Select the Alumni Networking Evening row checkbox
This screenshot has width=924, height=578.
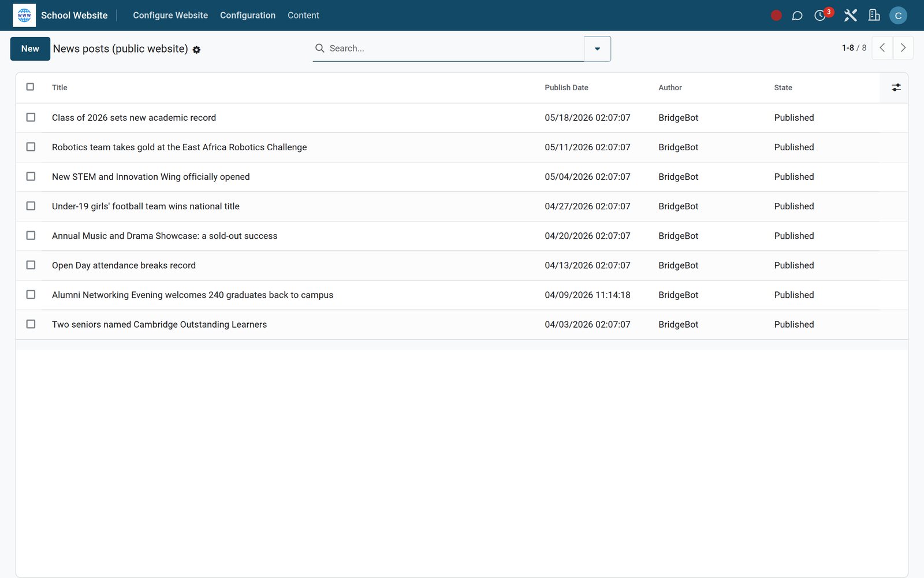[x=31, y=294]
